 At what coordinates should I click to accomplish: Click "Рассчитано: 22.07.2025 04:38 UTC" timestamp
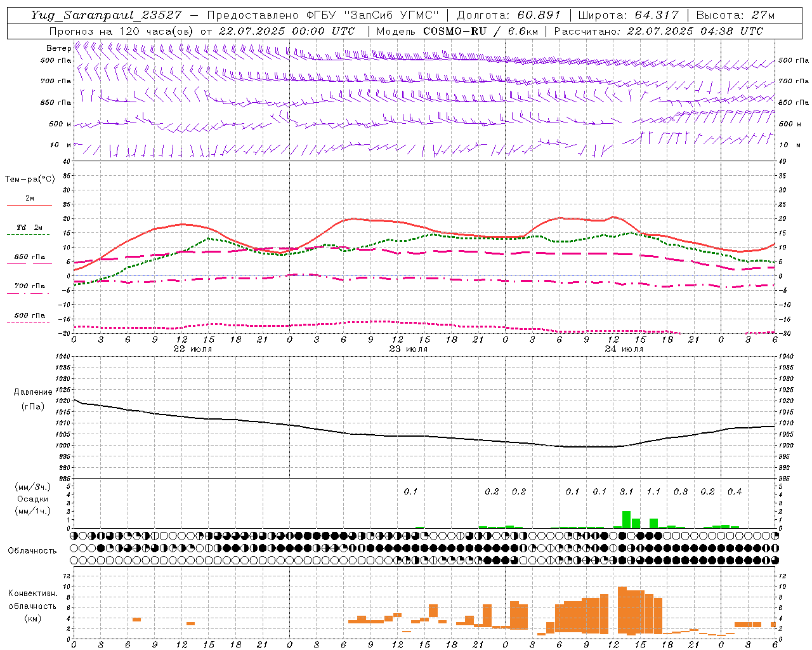tap(658, 31)
